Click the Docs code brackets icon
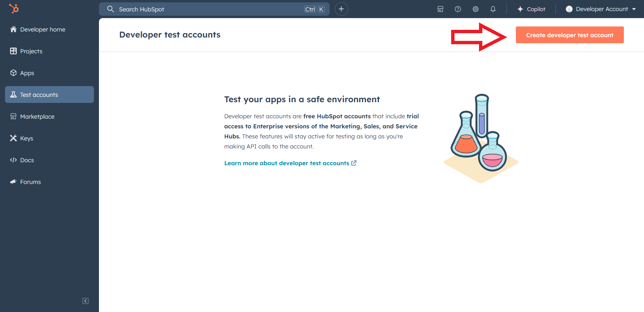 click(x=13, y=160)
